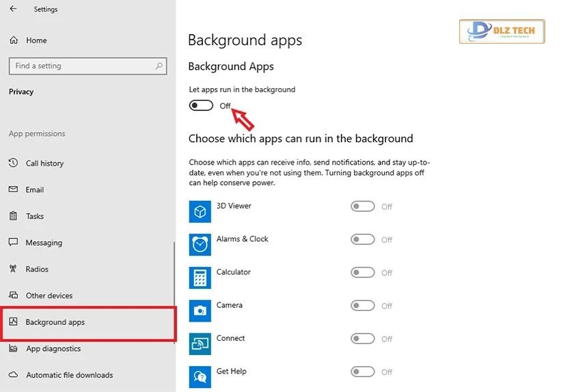Screen dimensions: 574x392
Task: Click the Get Help app icon
Action: pos(200,376)
